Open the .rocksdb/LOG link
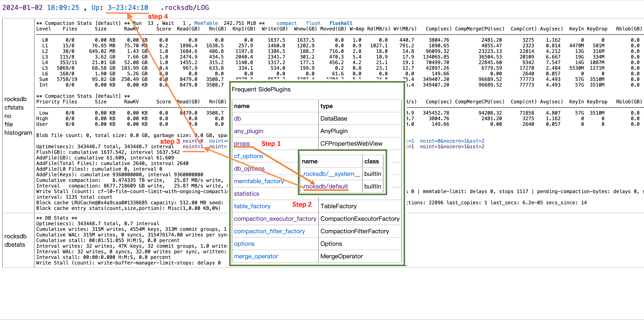The width and height of the screenshot is (644, 320). point(185,8)
